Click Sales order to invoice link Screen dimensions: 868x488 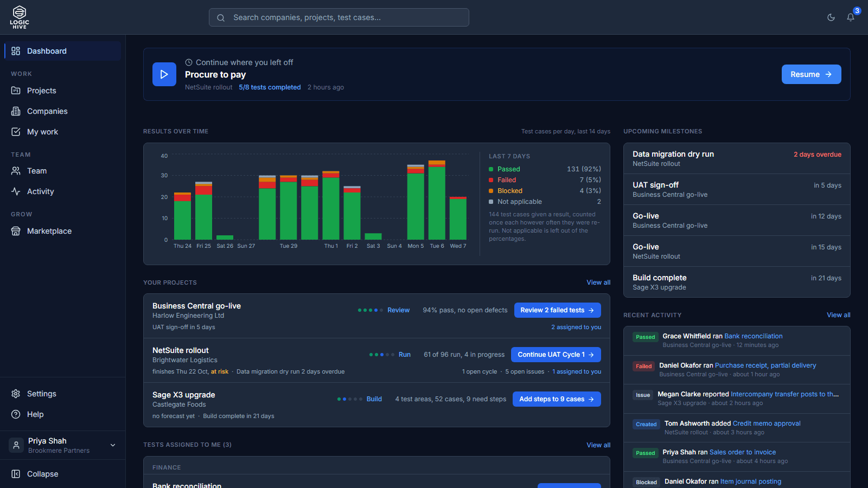pos(743,452)
